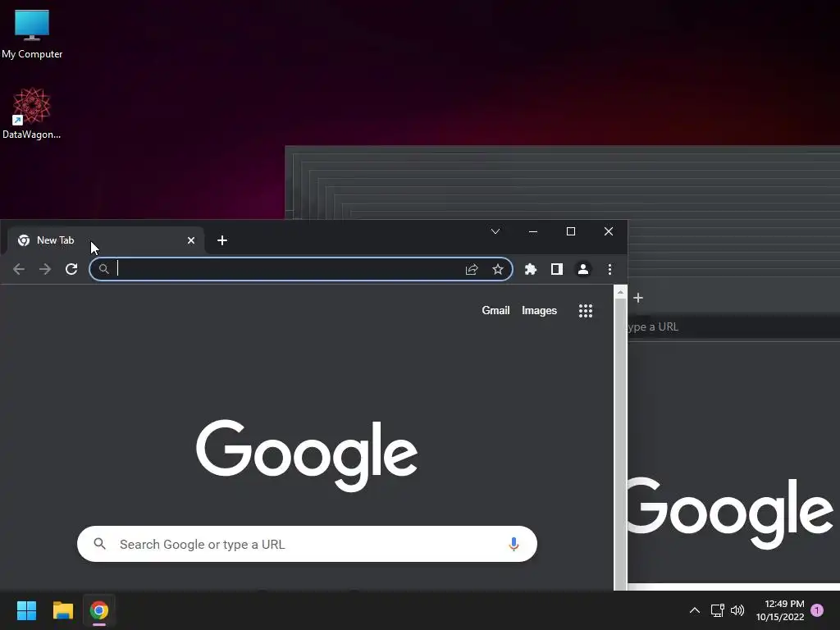Open the tab search chevron
This screenshot has width=840, height=630.
[x=495, y=231]
